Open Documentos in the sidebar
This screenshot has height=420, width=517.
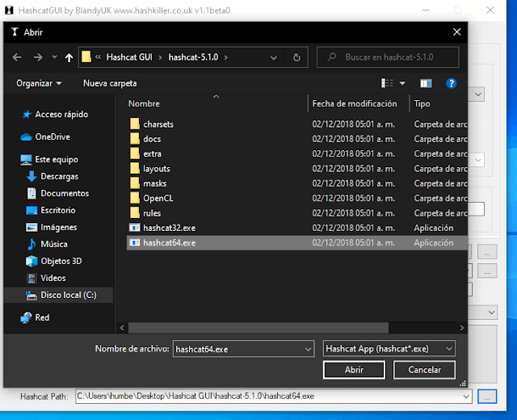[x=58, y=194]
